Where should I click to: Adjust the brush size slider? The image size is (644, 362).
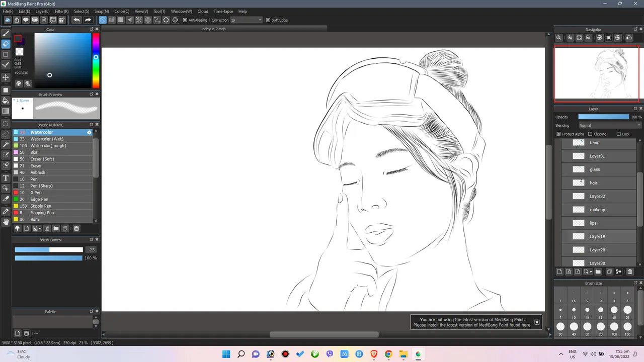point(49,250)
